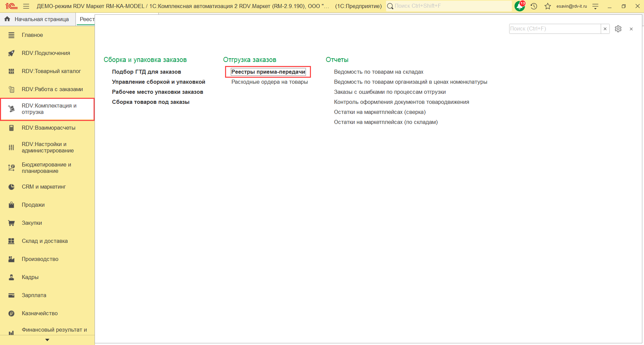
Task: Open Остатки на маркетплейсах (сверка)
Action: click(380, 112)
